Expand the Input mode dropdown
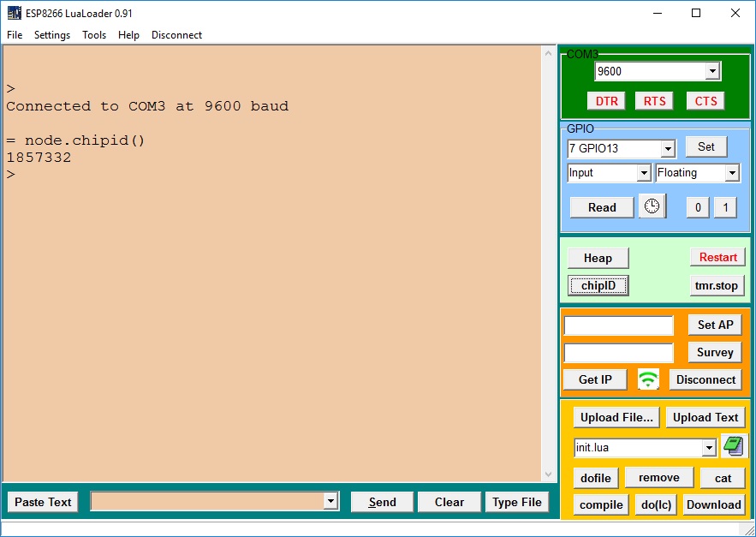The image size is (756, 537). 644,173
